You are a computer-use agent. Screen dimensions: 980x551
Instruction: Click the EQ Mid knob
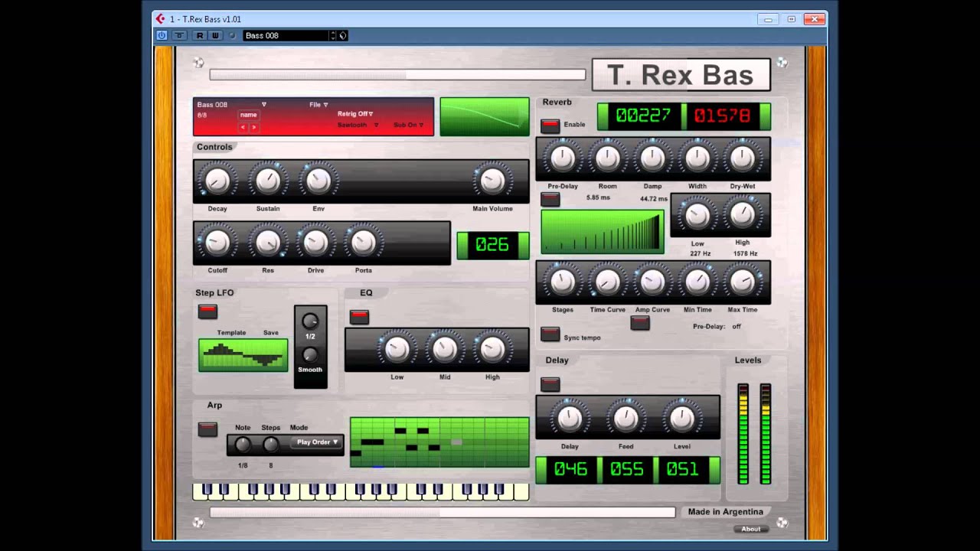[445, 349]
